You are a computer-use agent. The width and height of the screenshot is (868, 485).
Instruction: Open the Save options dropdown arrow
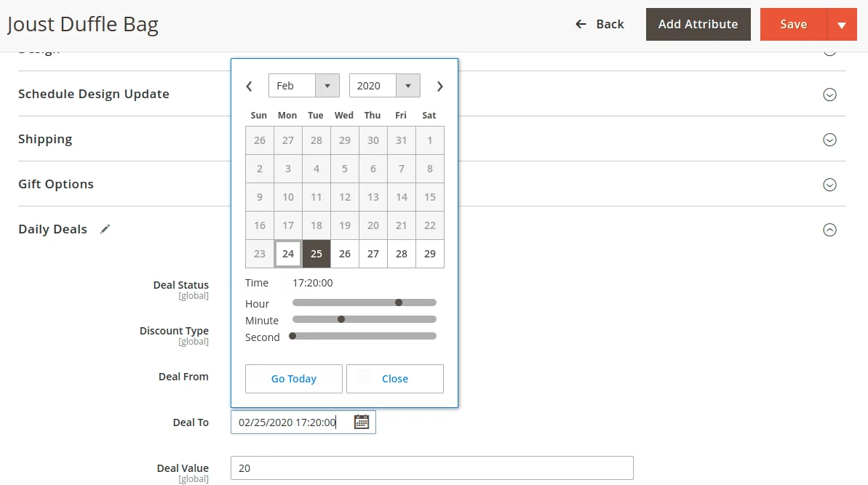tap(842, 25)
